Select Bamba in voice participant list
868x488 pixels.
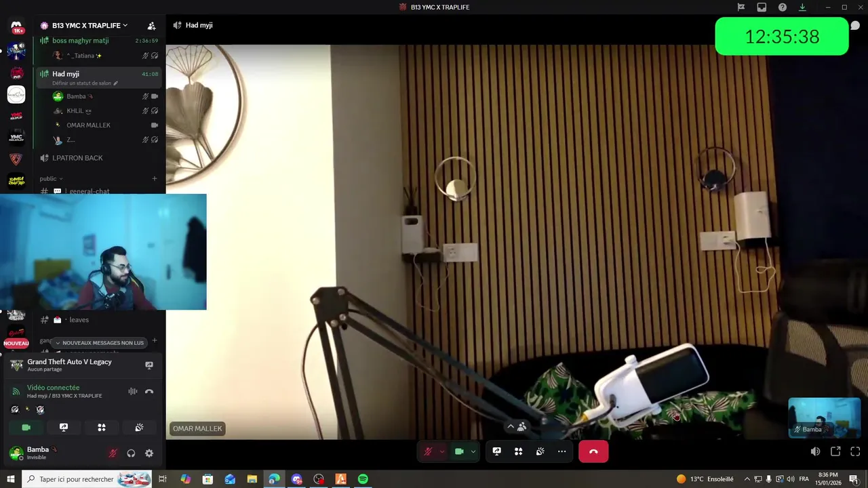pyautogui.click(x=100, y=96)
